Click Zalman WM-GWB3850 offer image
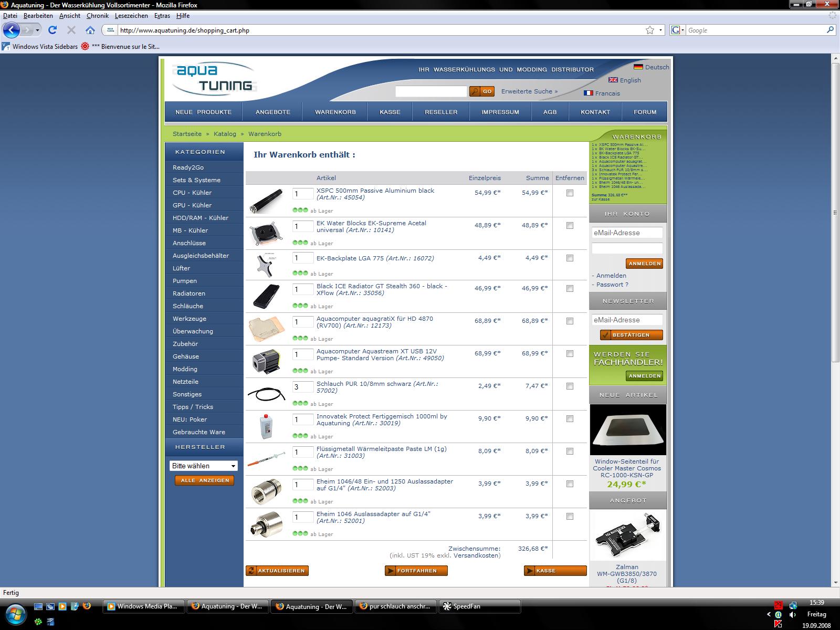Screen dimensions: 840x630 click(x=628, y=535)
